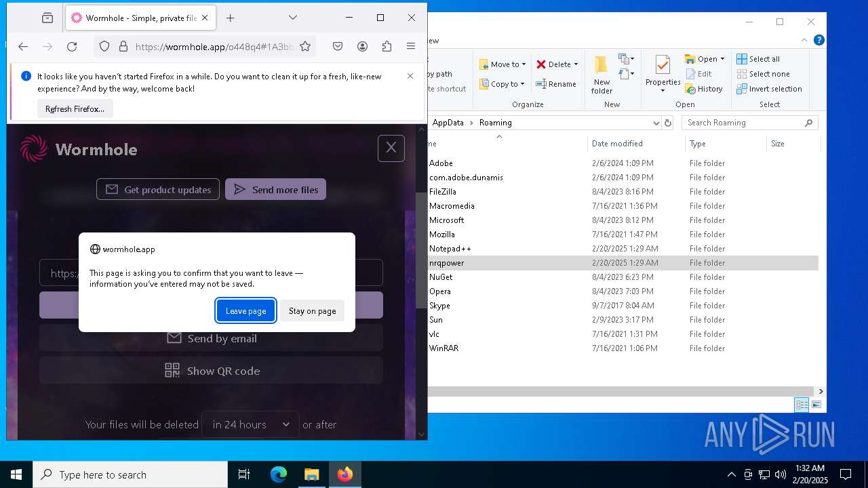The width and height of the screenshot is (868, 488).
Task: Click Select all in Explorer
Action: coord(758,59)
